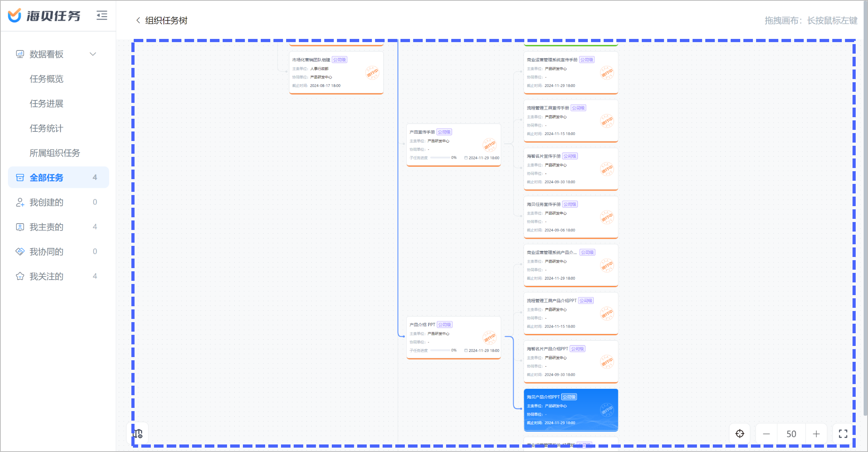Click 公司级 tag on 市场化营销团队组建 card

pos(339,60)
